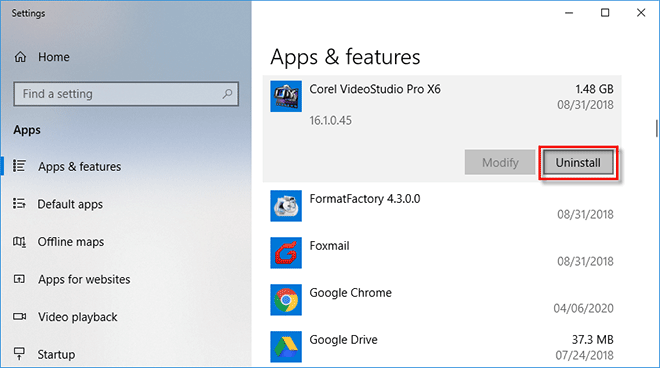Viewport: 660px width, 368px height.
Task: Click the Corel VideoStudio Pro X6 icon
Action: pyautogui.click(x=286, y=96)
